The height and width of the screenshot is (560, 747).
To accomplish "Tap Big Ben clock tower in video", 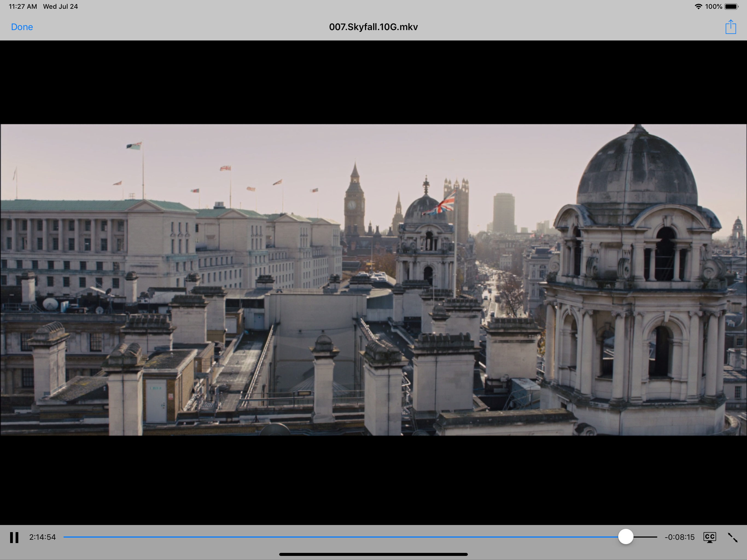I will pos(354,203).
